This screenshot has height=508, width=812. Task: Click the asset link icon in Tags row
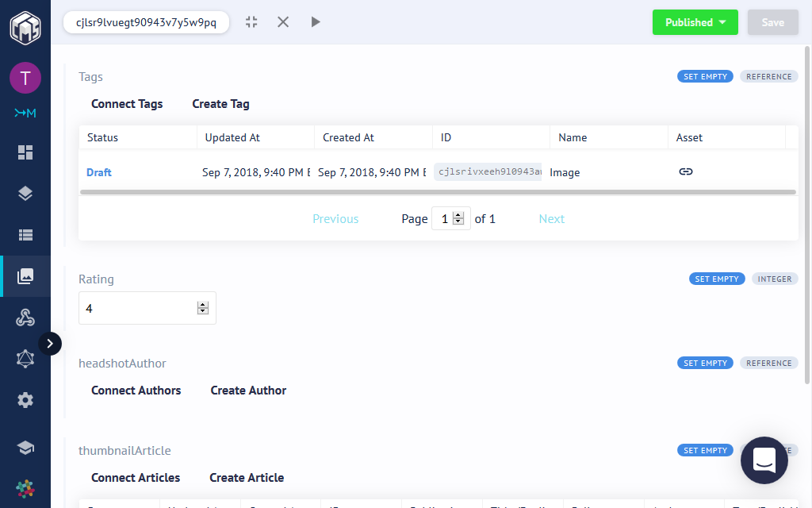686,171
